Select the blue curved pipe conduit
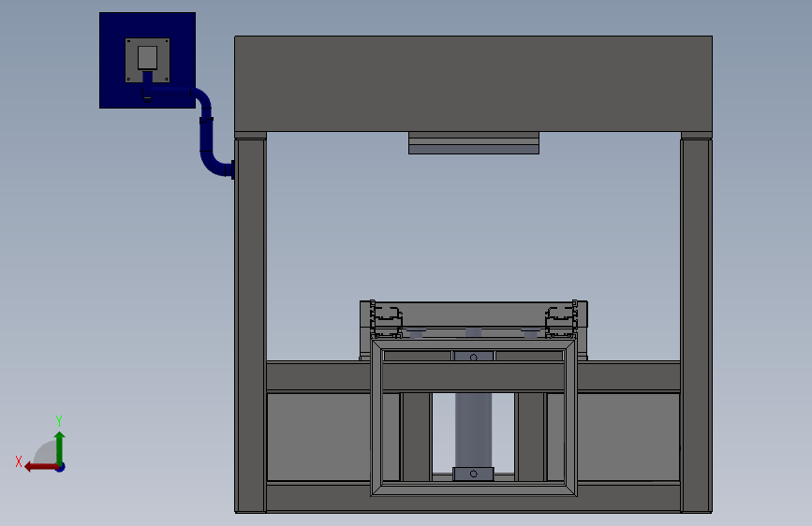Image resolution: width=812 pixels, height=526 pixels. point(207,136)
